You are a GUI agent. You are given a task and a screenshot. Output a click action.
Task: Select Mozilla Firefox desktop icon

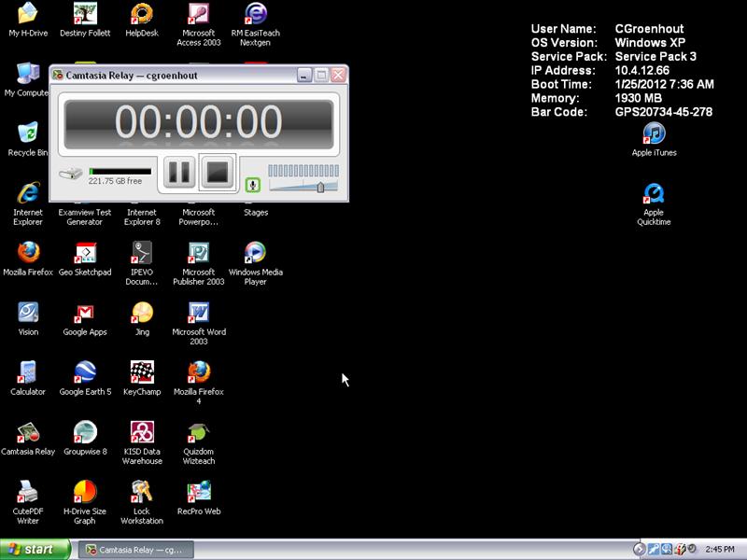28,259
